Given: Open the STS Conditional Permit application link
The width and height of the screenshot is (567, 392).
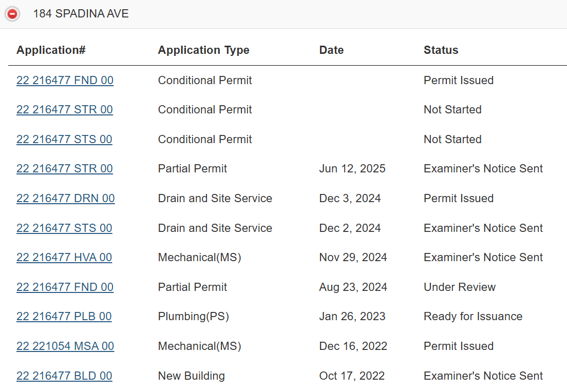Looking at the screenshot, I should (x=64, y=140).
